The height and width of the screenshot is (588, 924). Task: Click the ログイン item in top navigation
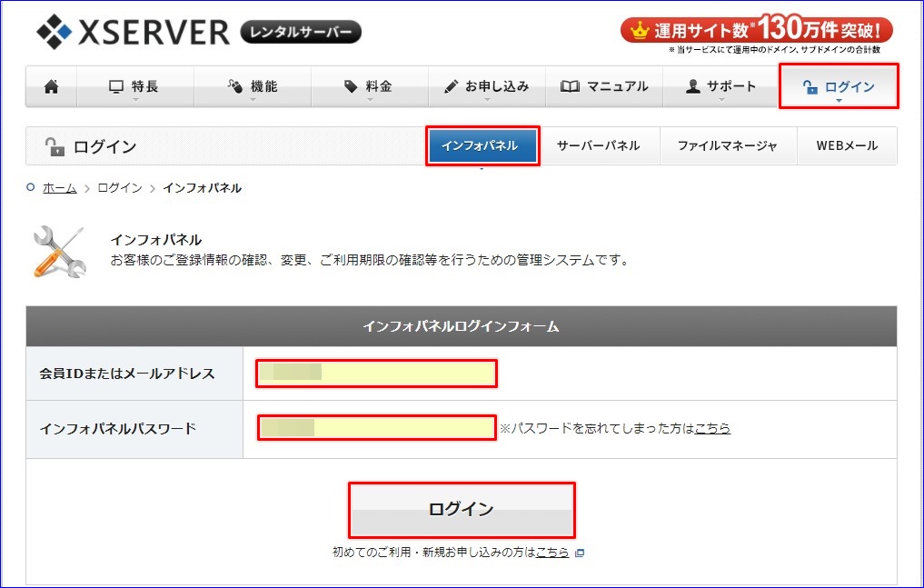(x=839, y=86)
